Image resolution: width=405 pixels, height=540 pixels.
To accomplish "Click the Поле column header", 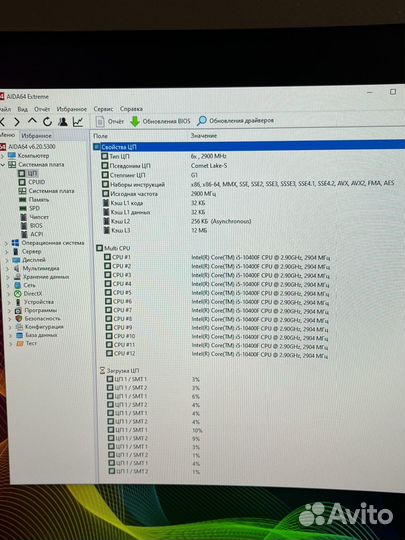I will (x=100, y=136).
